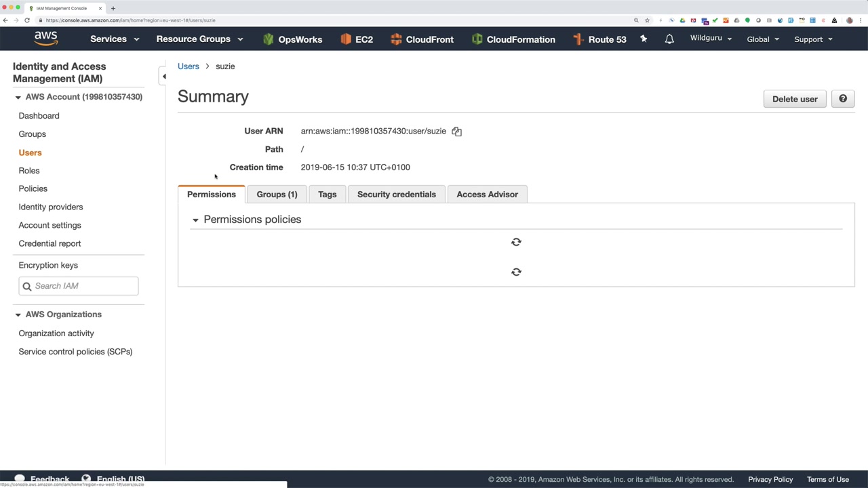Open Roles in the IAM sidebar
The height and width of the screenshot is (488, 868).
coord(29,171)
